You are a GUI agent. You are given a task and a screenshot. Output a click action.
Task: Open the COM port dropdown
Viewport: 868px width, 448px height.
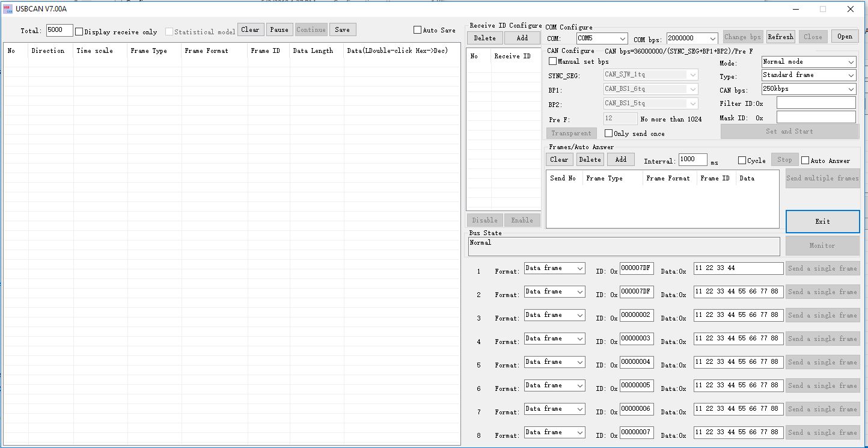[602, 38]
